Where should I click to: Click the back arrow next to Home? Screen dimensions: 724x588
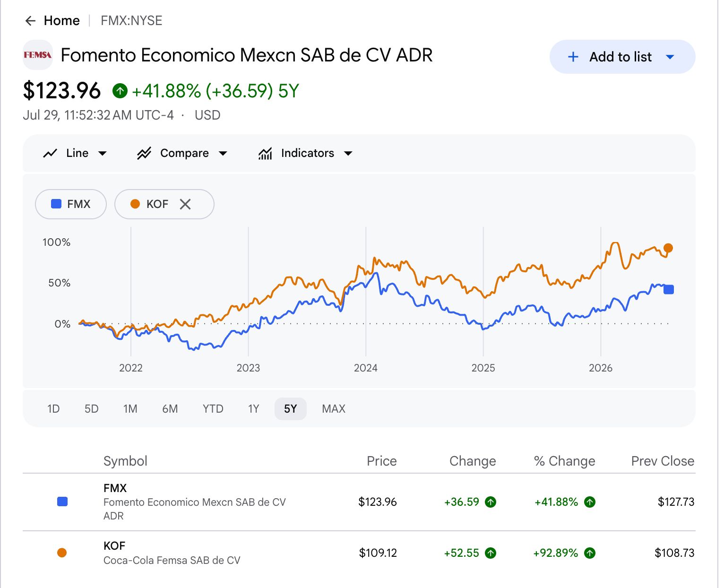(30, 21)
